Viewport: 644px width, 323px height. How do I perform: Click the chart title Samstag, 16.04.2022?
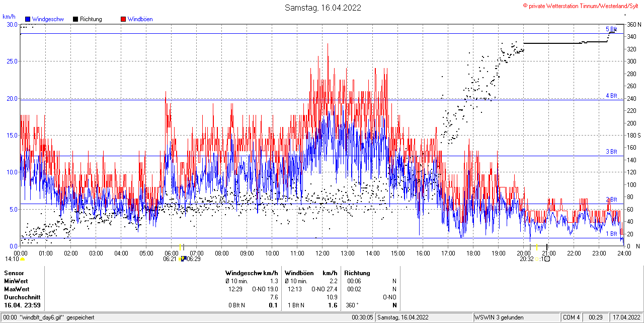coord(323,8)
